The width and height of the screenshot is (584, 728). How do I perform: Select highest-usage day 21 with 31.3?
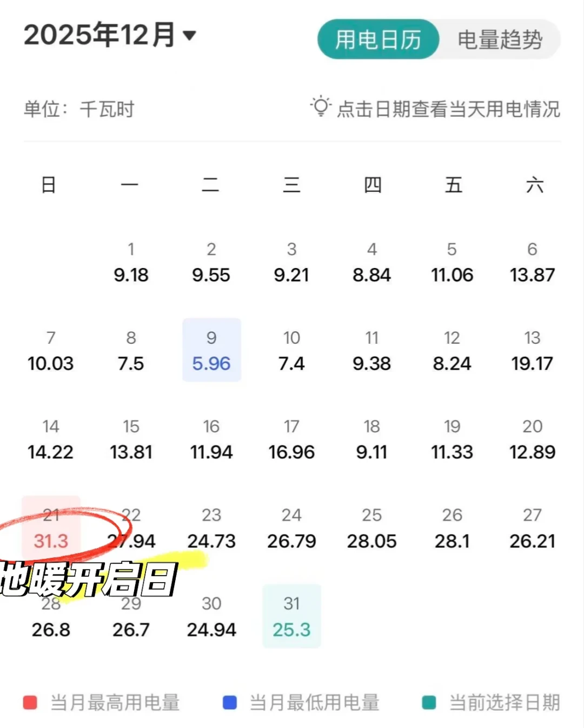click(51, 527)
